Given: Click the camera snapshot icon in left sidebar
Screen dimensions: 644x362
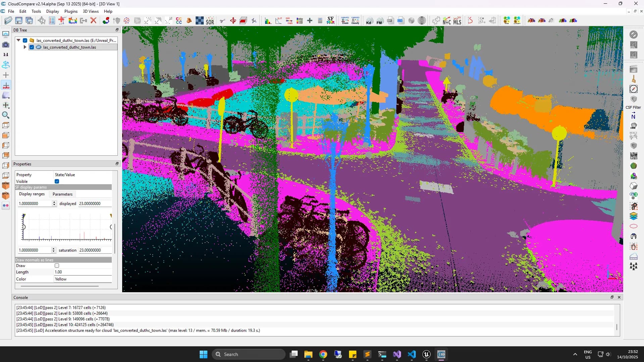Looking at the screenshot, I should tap(6, 45).
